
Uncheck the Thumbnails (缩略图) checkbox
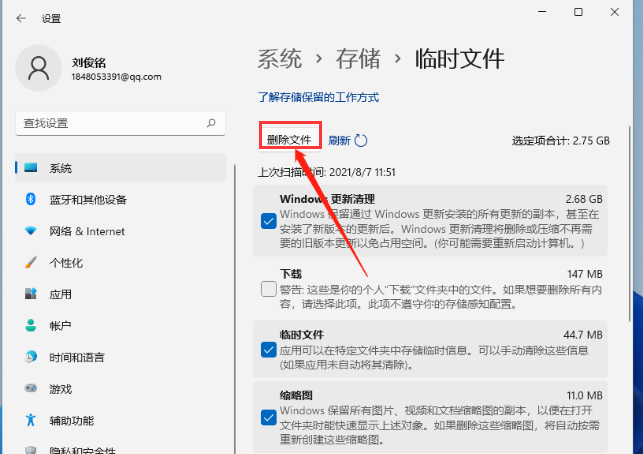[268, 417]
